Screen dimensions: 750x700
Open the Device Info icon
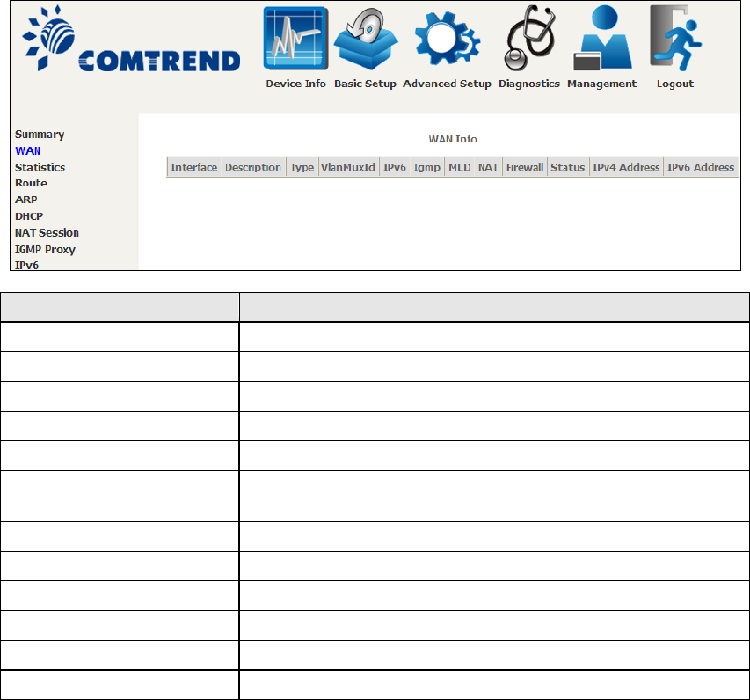tap(295, 39)
